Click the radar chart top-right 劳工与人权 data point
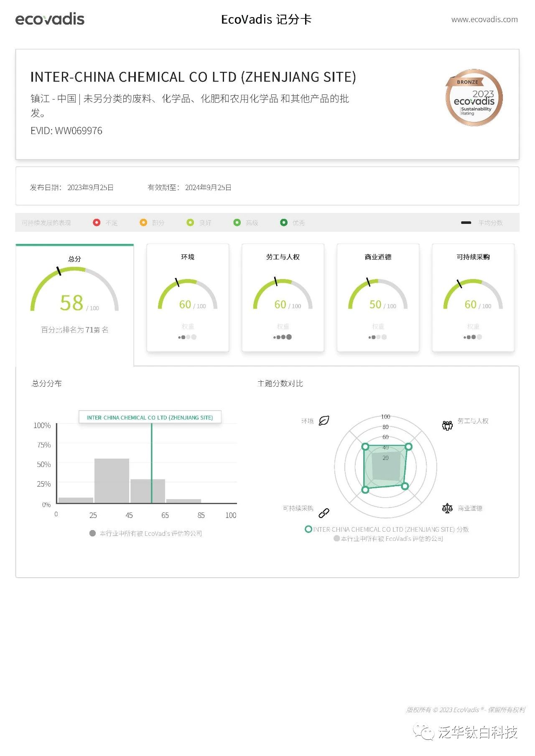 coord(409,446)
